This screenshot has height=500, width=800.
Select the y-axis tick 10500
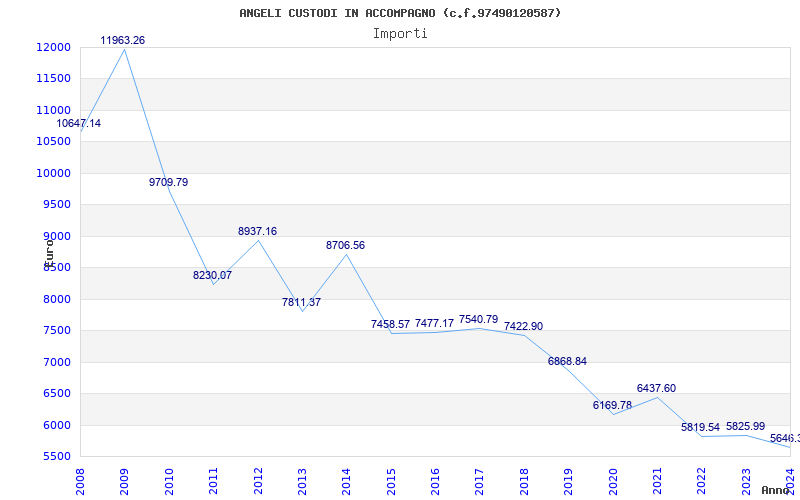pos(54,141)
